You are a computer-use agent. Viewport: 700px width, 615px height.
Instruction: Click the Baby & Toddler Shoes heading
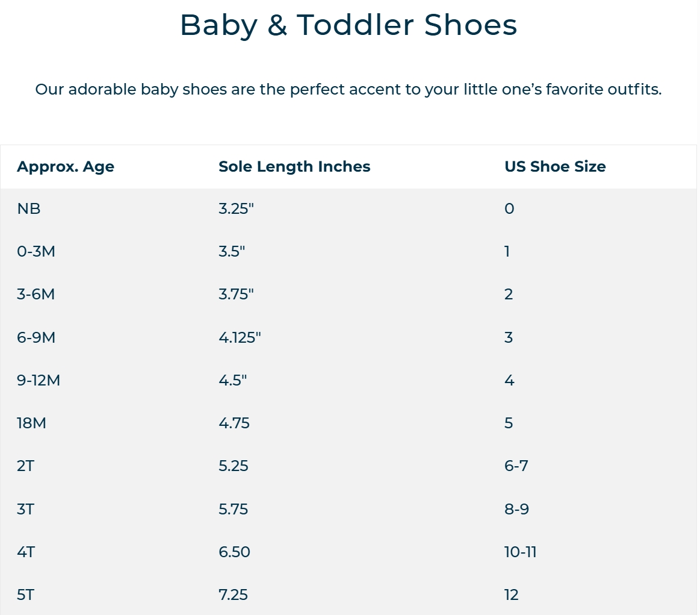348,25
